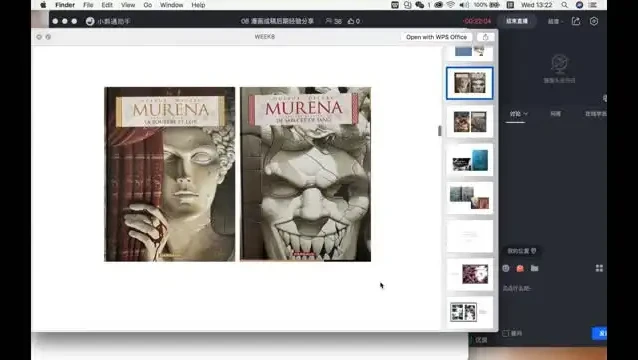The height and width of the screenshot is (360, 638).
Task: Click the thumbs-up like icon
Action: (351, 21)
